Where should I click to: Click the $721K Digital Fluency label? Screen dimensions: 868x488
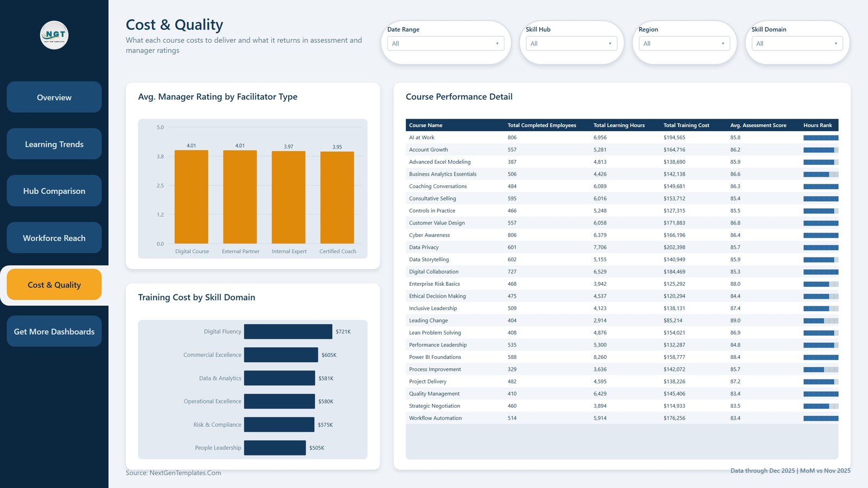click(x=343, y=332)
